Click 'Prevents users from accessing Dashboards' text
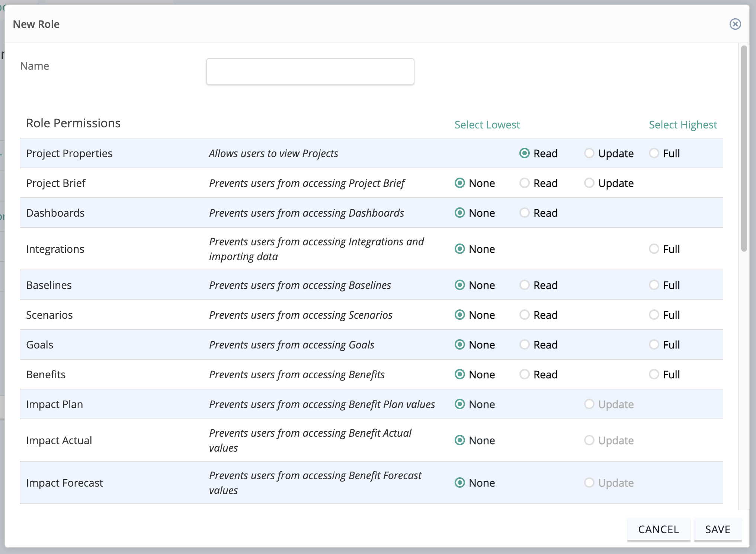The image size is (756, 554). pos(307,213)
